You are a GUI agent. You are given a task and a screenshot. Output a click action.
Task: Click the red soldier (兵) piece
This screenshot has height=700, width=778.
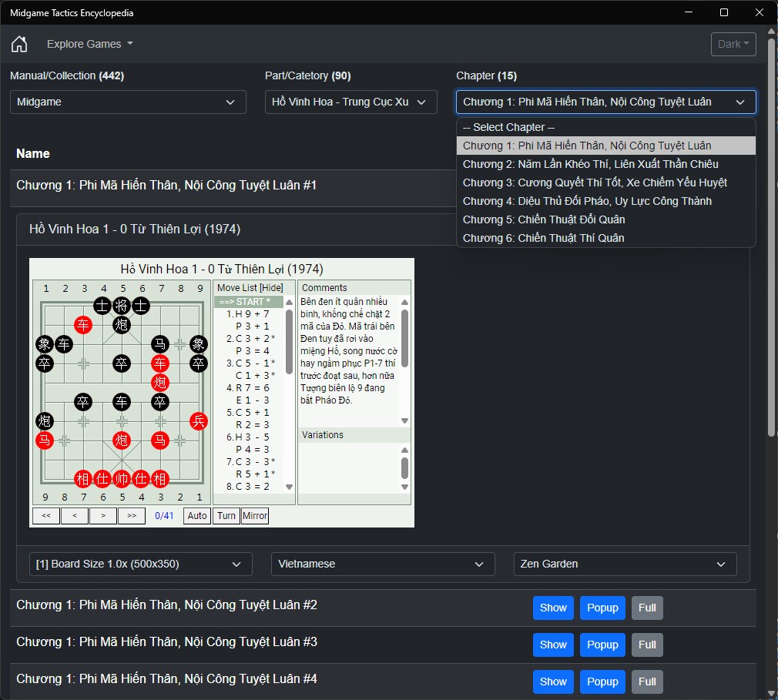point(199,421)
